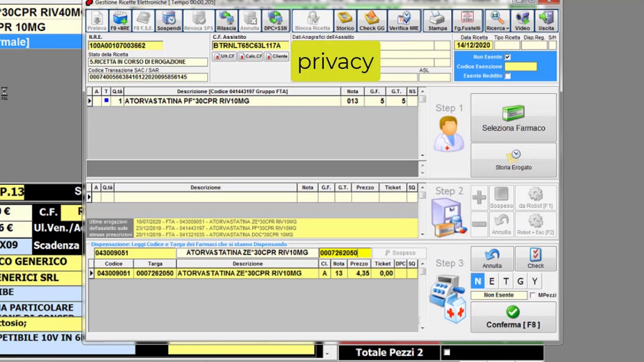Open the Ricerca dropdown in toolbar
This screenshot has height=362, width=644.
click(x=497, y=21)
